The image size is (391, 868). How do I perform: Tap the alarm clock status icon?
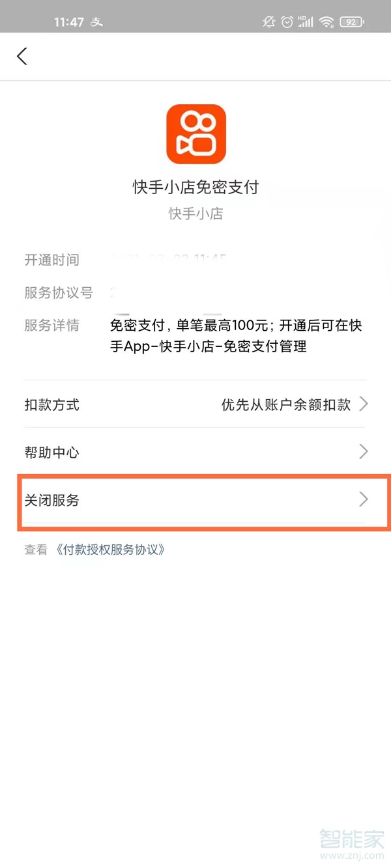[x=287, y=22]
